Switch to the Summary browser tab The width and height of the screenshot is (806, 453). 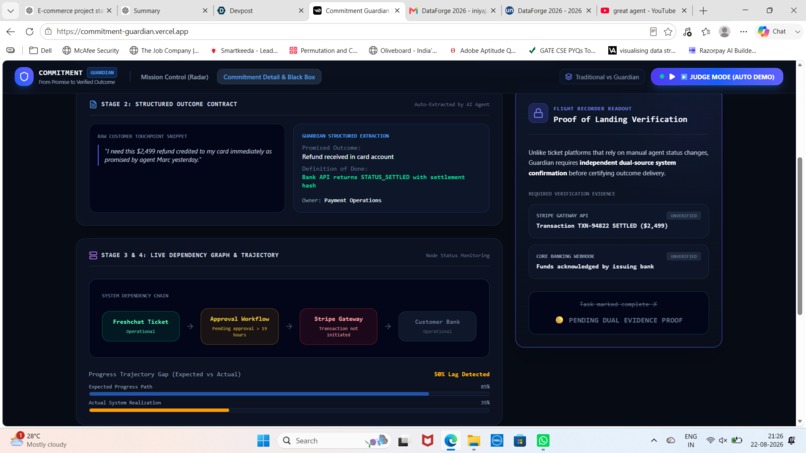[162, 10]
